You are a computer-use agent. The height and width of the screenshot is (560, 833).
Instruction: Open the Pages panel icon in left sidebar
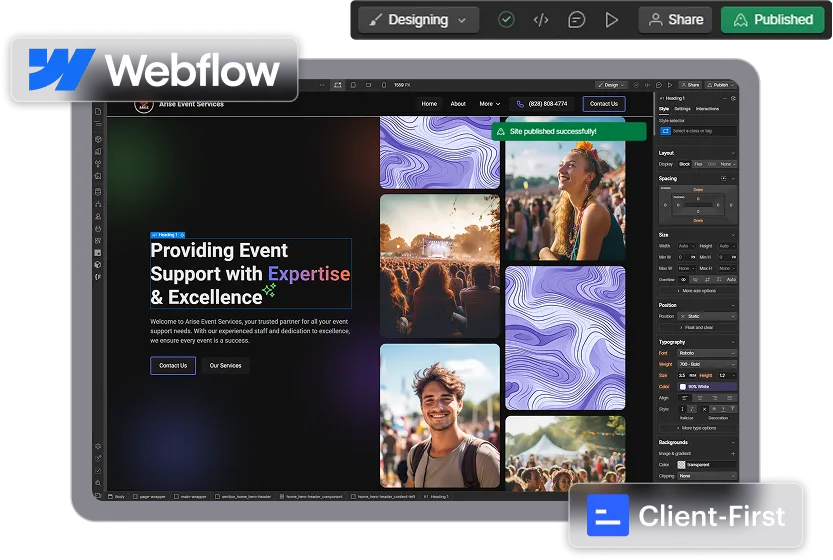click(x=98, y=112)
